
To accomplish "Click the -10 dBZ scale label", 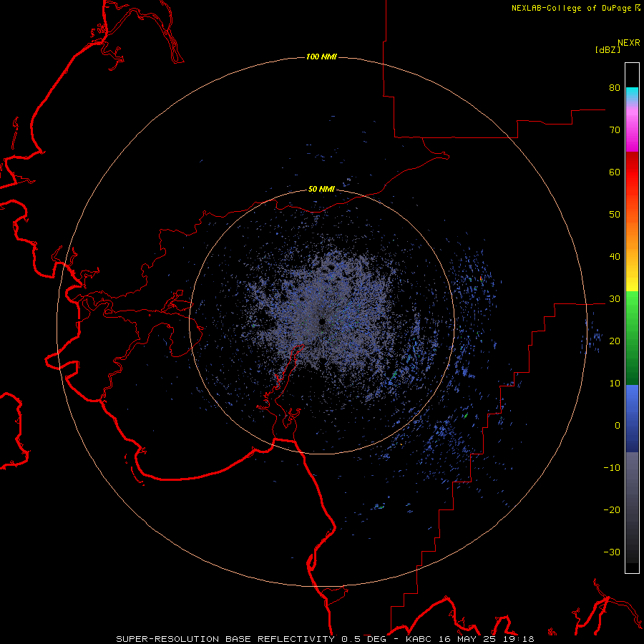I will point(612,468).
